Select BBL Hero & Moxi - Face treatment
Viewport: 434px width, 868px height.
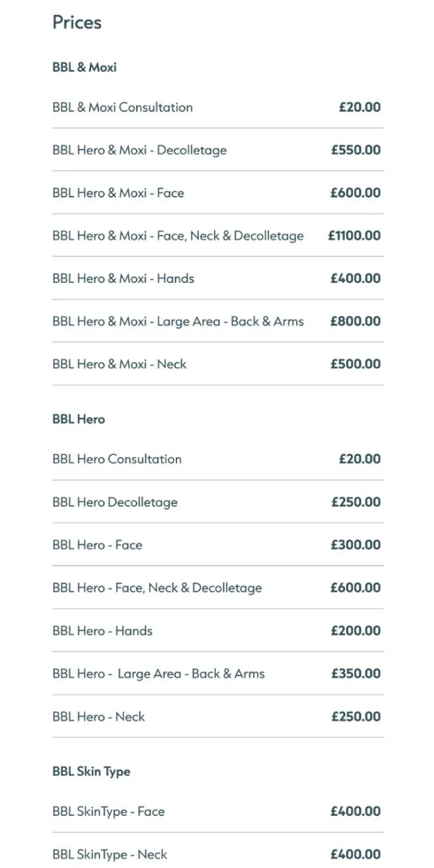point(118,193)
